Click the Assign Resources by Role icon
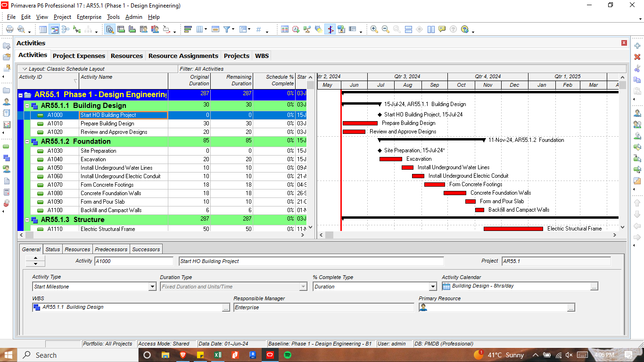This screenshot has height=362, width=644. coord(637,124)
